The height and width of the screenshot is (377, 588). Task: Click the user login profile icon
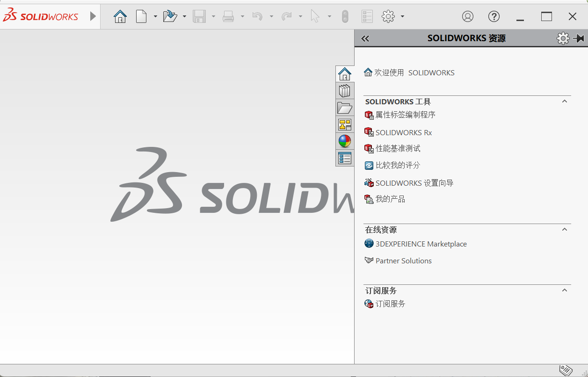point(468,16)
